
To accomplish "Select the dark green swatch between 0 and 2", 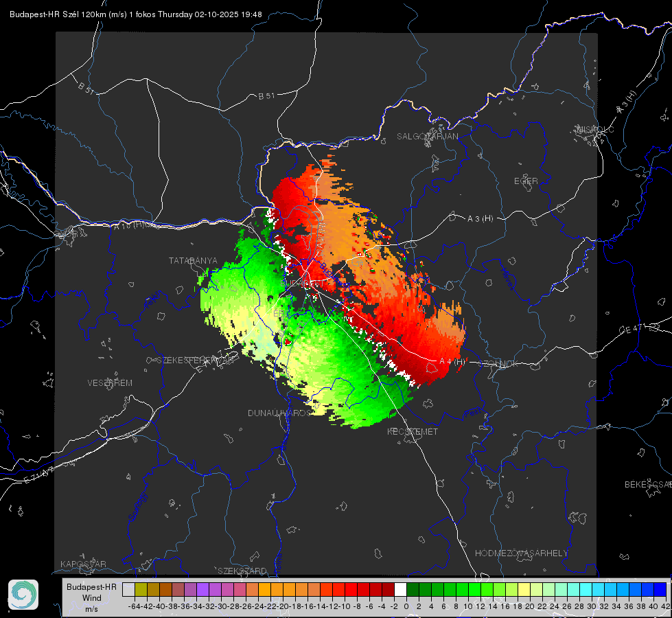I will 413,589.
